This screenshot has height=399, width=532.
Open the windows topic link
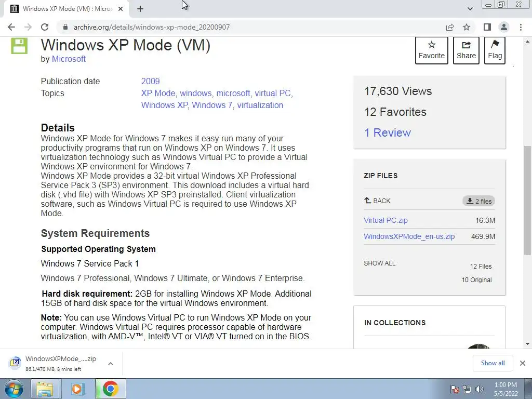195,94
